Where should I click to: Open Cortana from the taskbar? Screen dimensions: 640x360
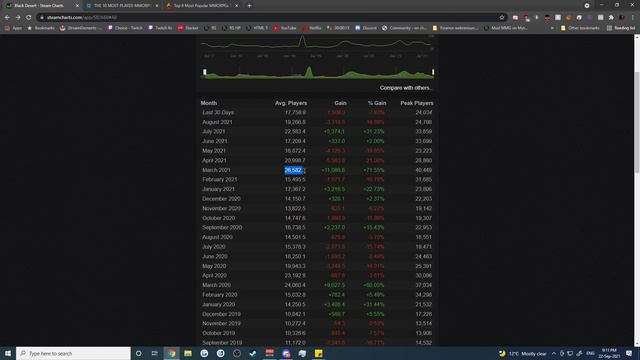[138, 353]
